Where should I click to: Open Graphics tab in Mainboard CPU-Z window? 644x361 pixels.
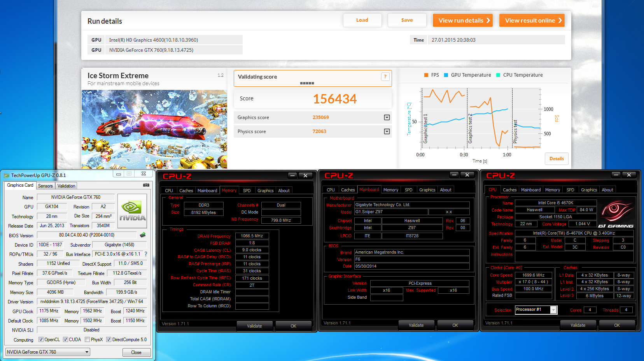coord(427,190)
